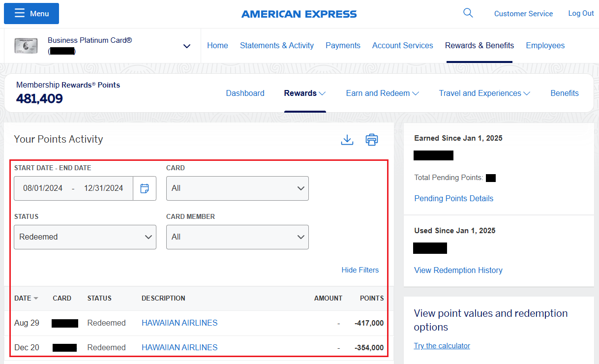Click the Description column header

(x=163, y=298)
